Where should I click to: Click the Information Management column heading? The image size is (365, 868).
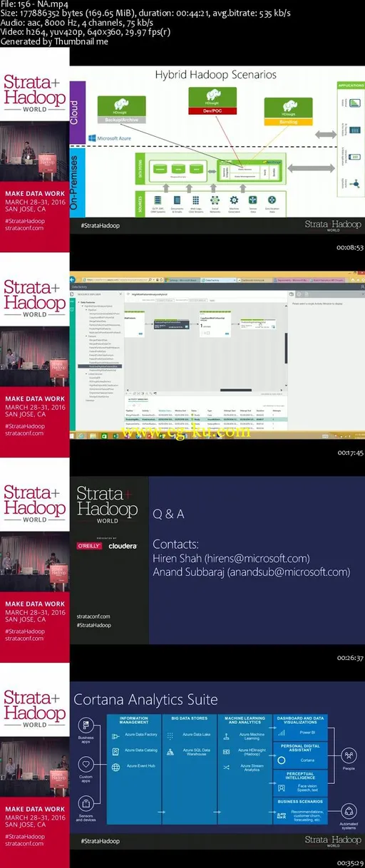(x=134, y=720)
